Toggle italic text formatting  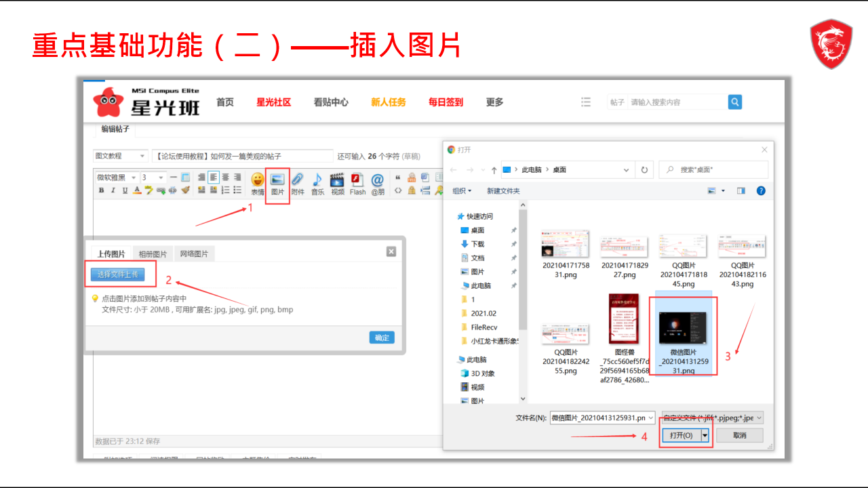tap(113, 190)
